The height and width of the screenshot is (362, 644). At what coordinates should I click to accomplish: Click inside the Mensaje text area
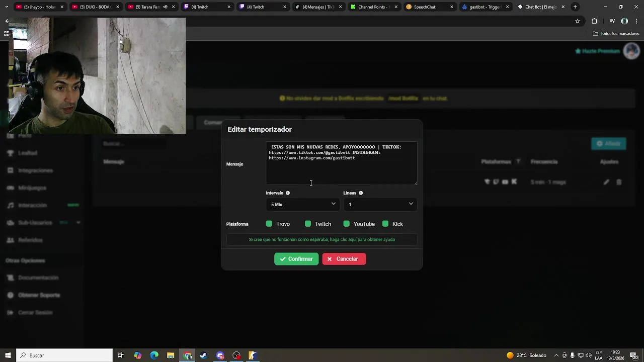coord(342,163)
